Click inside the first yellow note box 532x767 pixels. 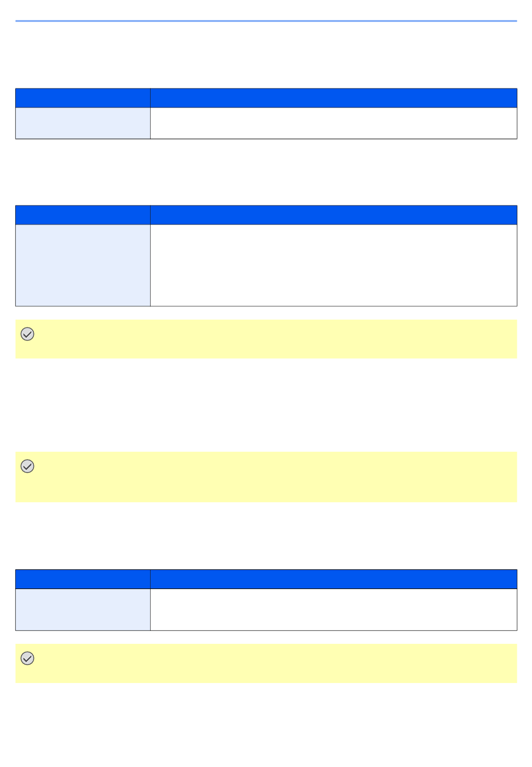(266, 339)
